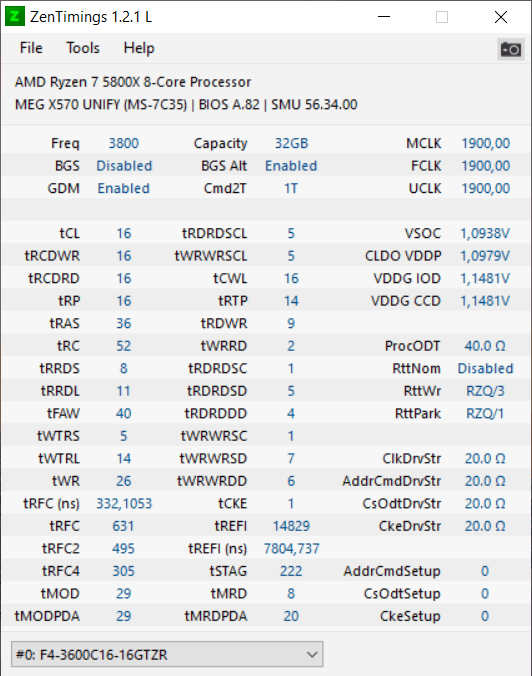Viewport: 532px width, 676px height.
Task: Click the disabled maximize button
Action: 442,17
